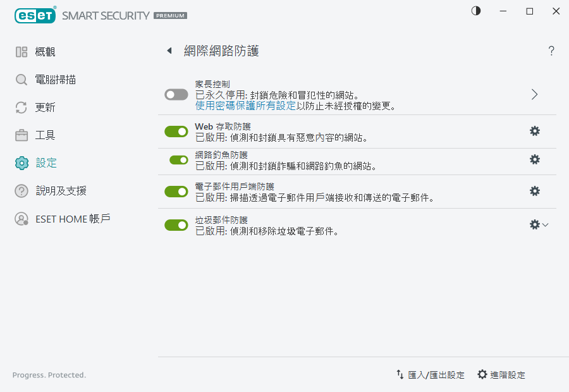
Task: Open Web 存取防護 gear settings
Action: [534, 131]
